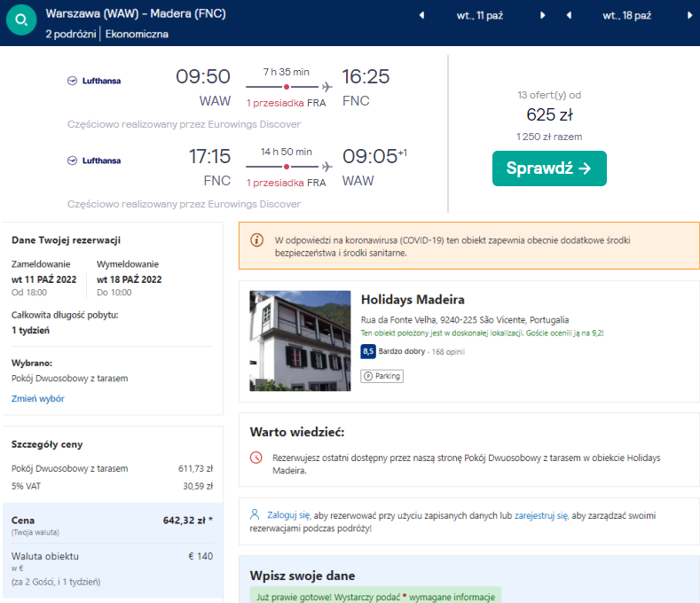Click the COVID-19 info circle icon
Image resolution: width=700 pixels, height=603 pixels.
tap(256, 240)
